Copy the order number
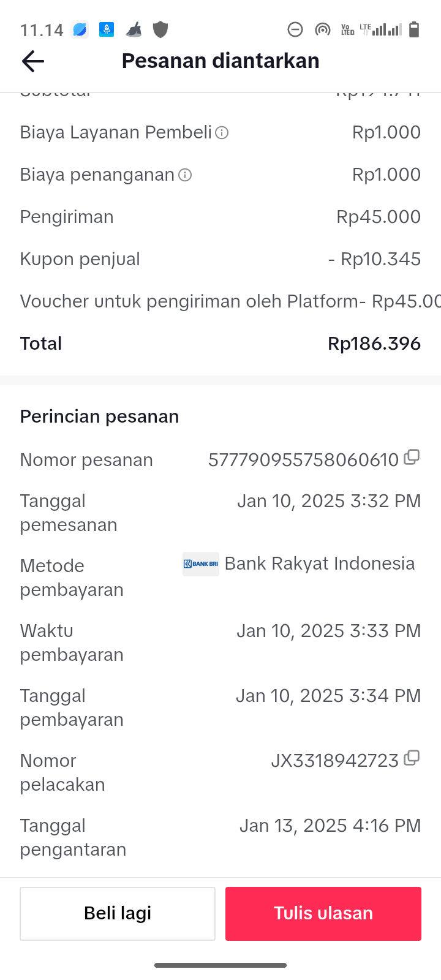The height and width of the screenshot is (980, 441). coord(412,457)
